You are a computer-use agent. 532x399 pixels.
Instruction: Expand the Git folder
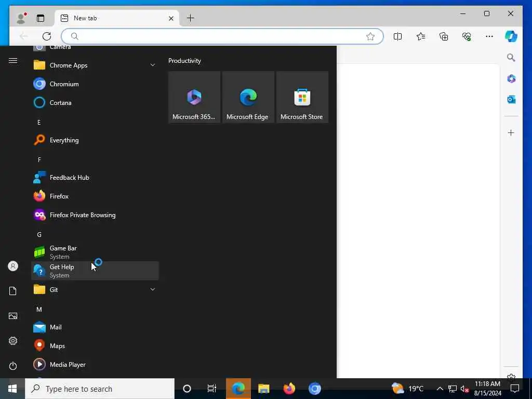[95, 289]
